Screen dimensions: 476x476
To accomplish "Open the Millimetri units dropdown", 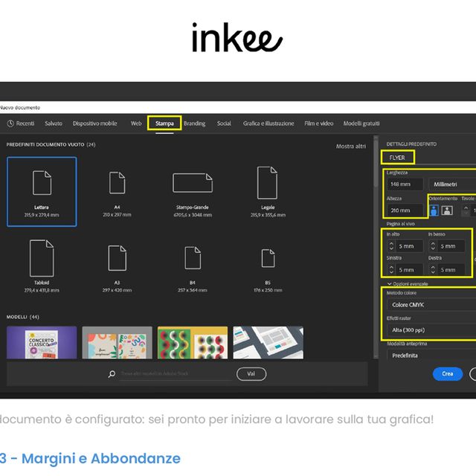I will (x=452, y=184).
